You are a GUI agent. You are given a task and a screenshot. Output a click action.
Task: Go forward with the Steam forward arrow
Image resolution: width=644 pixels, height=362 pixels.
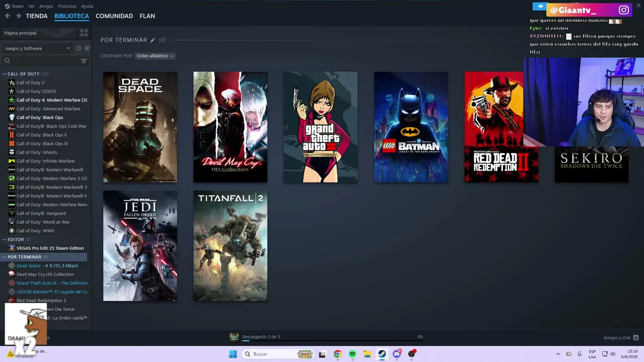pyautogui.click(x=18, y=16)
